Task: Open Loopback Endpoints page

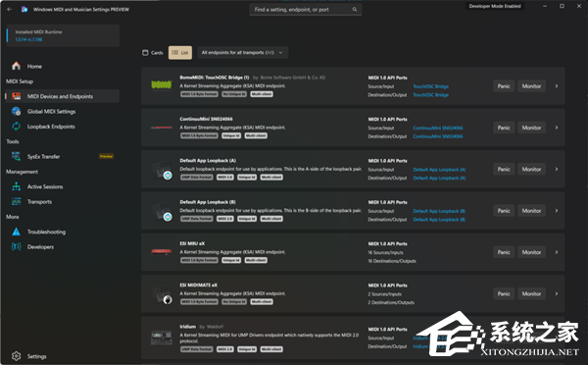Action: point(63,127)
